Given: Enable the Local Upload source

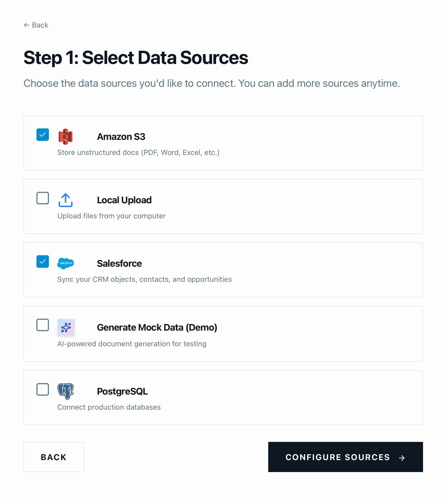Looking at the screenshot, I should [x=43, y=198].
